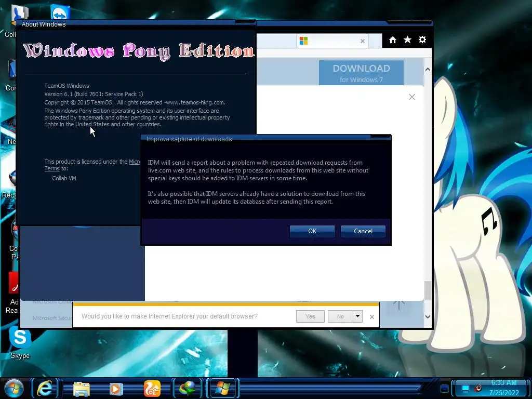Click the web page scrollbar up arrow
Viewport: 532px width, 399px height.
coord(428,70)
